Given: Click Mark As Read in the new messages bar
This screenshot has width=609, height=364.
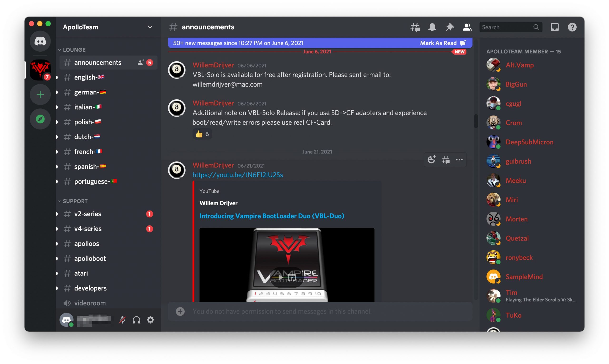Looking at the screenshot, I should coord(439,43).
